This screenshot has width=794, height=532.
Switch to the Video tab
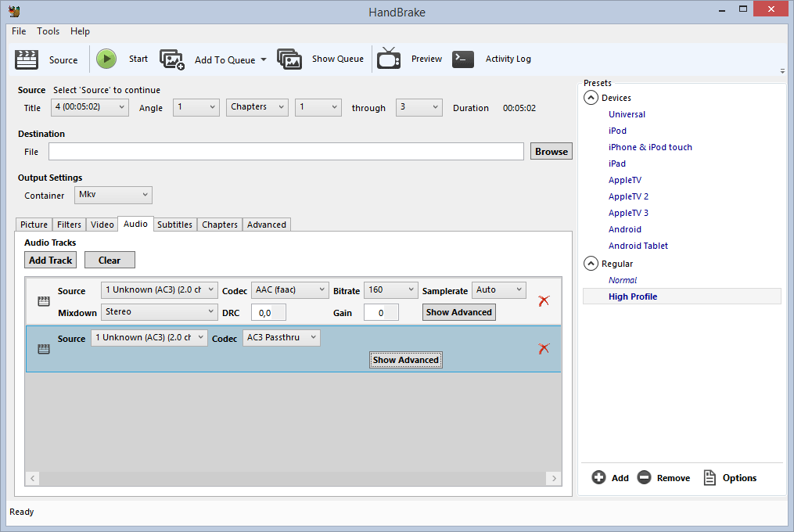pos(102,225)
